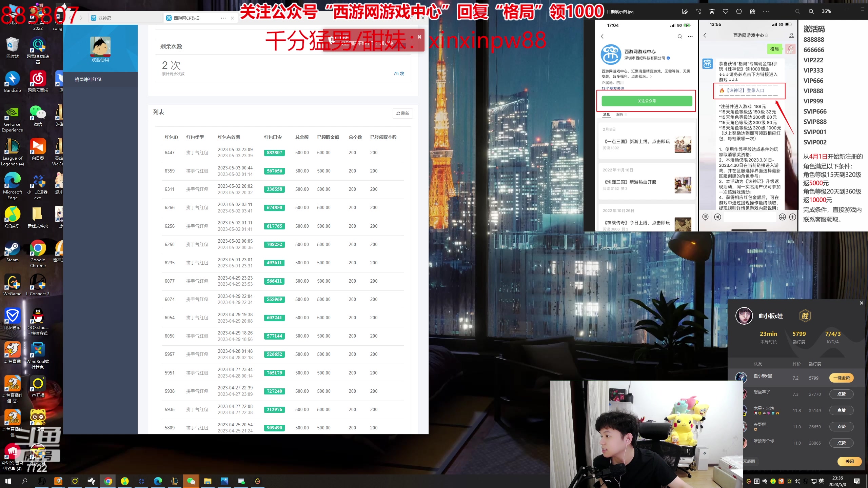Zoom out of the photo

tap(798, 12)
